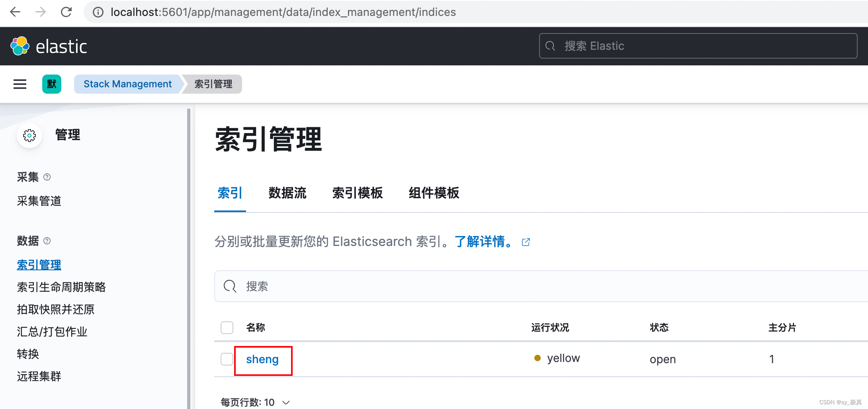Click the browser forward arrow
The width and height of the screenshot is (868, 409).
pos(41,12)
